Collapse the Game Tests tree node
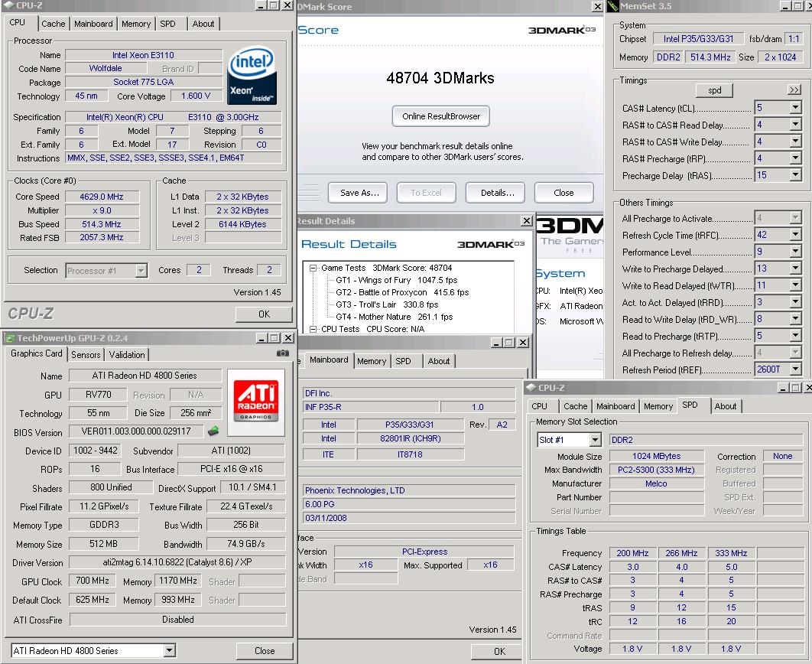Image resolution: width=812 pixels, height=664 pixels. coord(313,268)
